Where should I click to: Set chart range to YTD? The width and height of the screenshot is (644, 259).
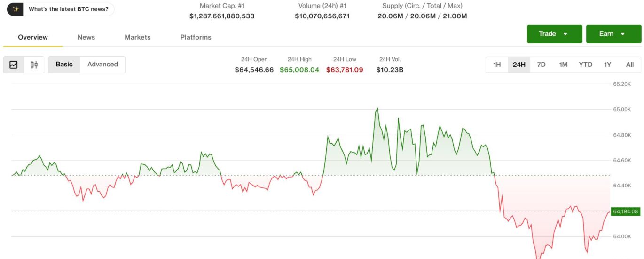click(585, 65)
